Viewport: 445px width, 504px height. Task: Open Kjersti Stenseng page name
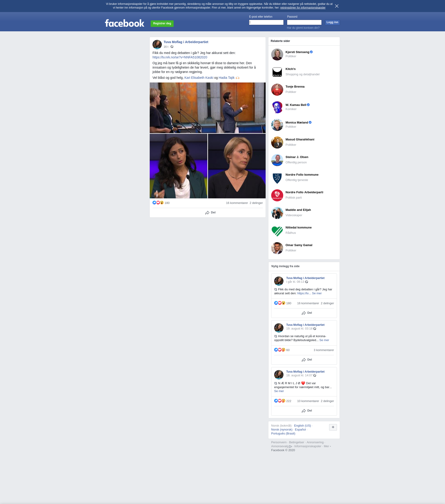point(297,52)
